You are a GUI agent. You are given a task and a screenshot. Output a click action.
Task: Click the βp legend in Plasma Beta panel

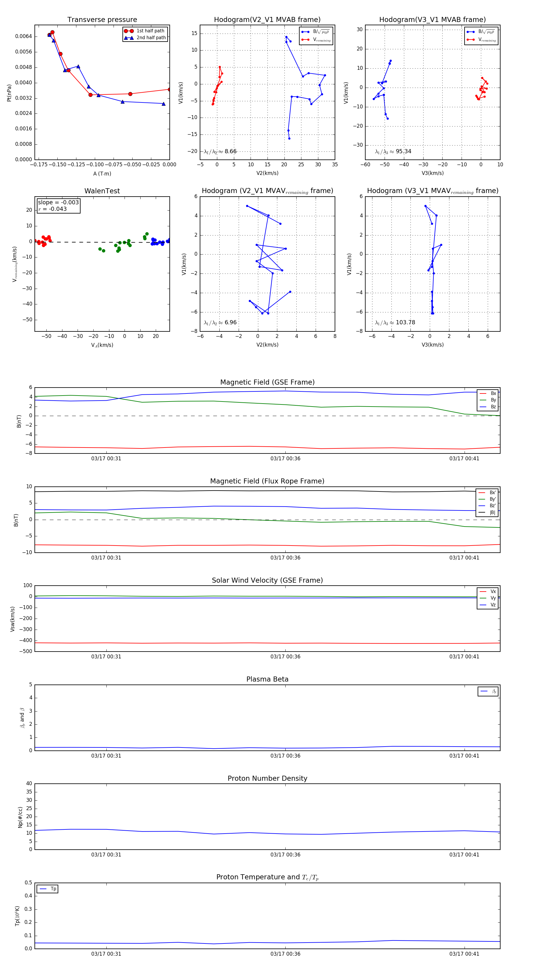(x=488, y=692)
